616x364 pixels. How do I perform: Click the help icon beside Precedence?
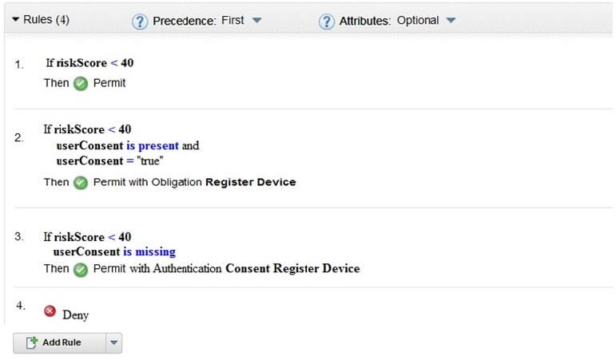point(140,22)
